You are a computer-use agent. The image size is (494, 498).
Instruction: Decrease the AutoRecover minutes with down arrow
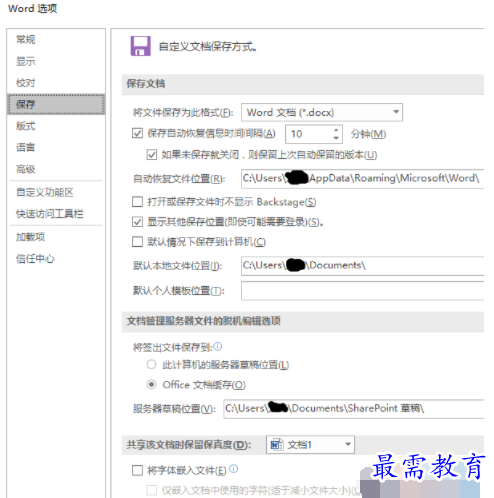click(336, 138)
